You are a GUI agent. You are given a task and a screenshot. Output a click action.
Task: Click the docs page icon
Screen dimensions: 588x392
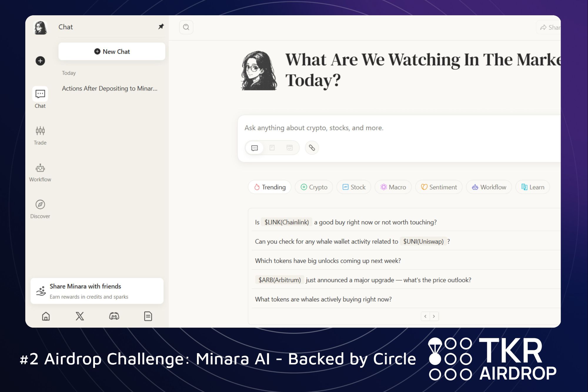[148, 316]
